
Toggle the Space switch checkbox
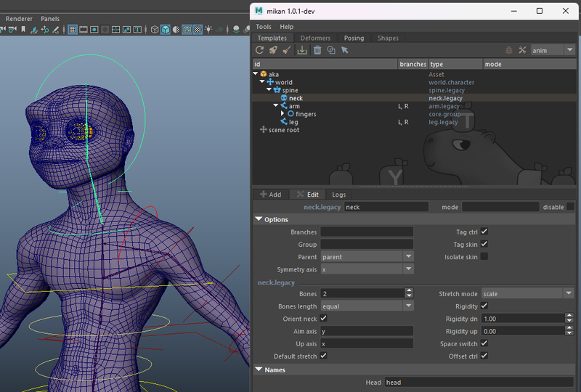484,343
